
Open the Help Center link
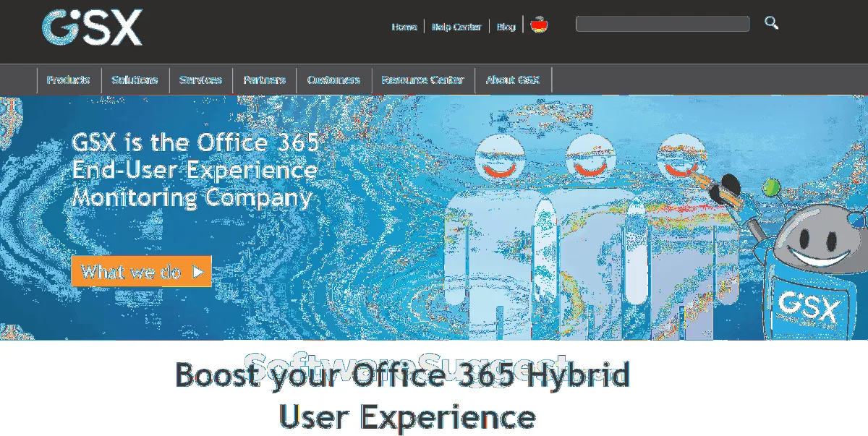[x=456, y=27]
